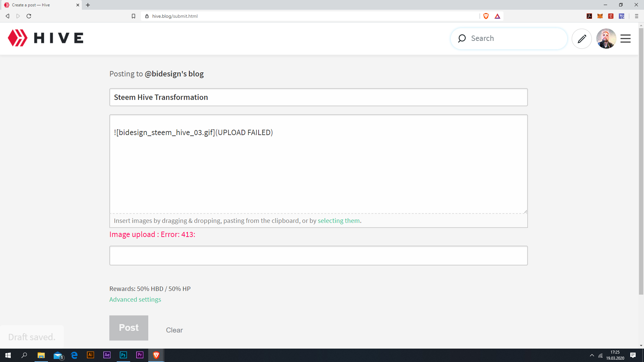Image resolution: width=644 pixels, height=362 pixels.
Task: Open the red extension icon beside MetaMask
Action: pos(611,16)
